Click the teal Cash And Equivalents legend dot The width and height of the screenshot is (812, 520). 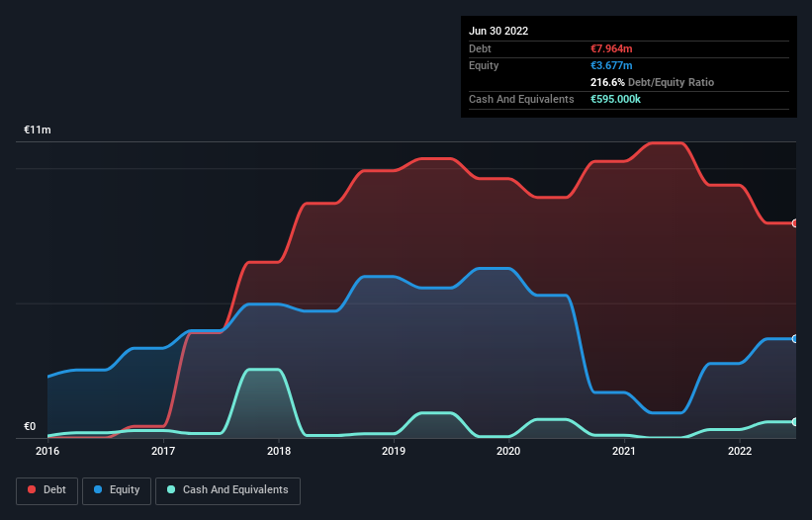coord(171,489)
